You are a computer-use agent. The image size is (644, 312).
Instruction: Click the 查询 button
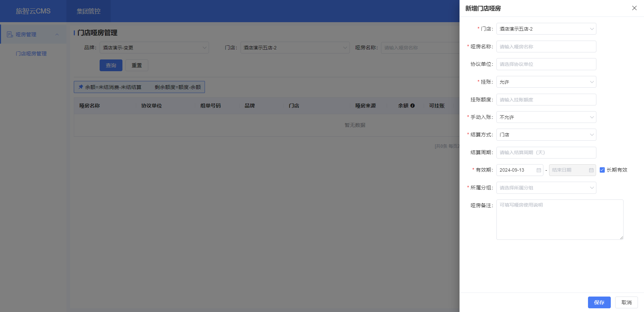click(x=111, y=65)
